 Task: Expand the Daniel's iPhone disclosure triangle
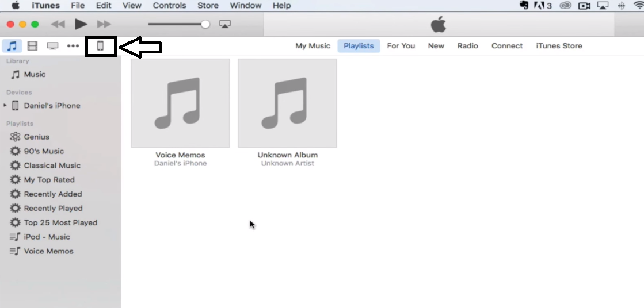5,105
